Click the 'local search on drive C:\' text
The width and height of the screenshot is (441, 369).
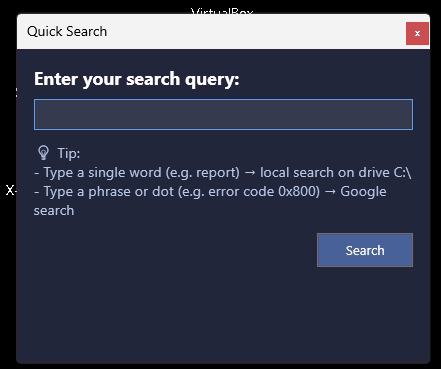tap(336, 173)
